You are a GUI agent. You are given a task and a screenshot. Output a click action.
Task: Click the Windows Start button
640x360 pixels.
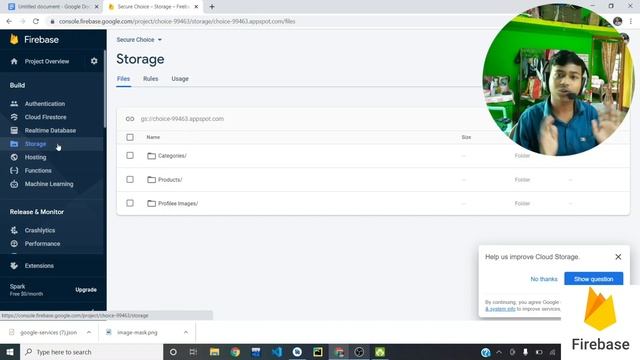10,352
